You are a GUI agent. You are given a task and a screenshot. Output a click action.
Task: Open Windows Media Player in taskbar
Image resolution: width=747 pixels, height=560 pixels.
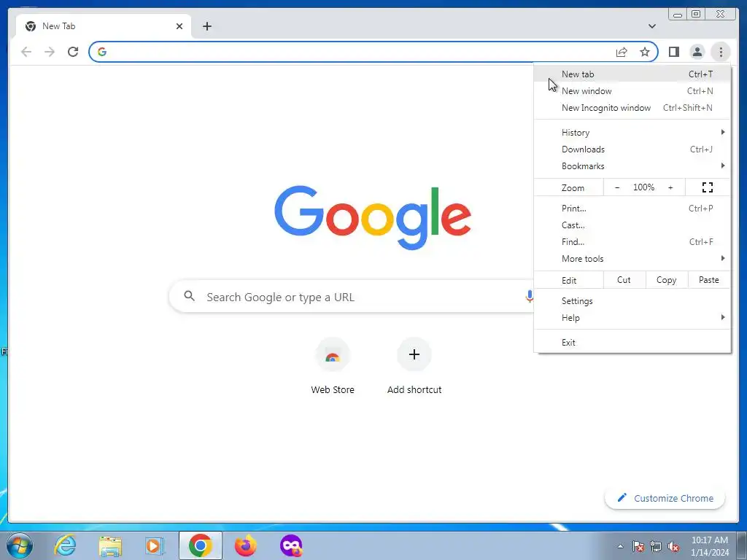point(155,545)
